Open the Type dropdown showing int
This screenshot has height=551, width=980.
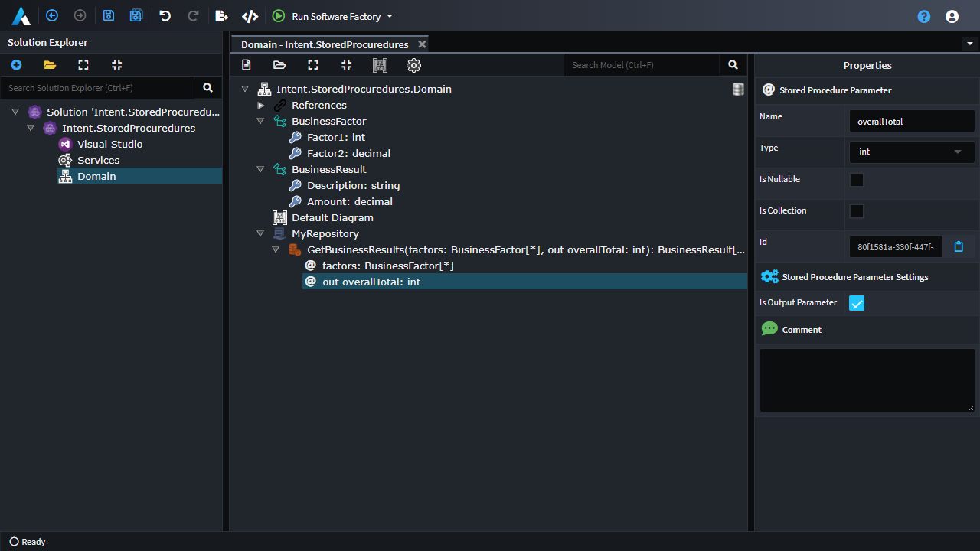point(912,152)
